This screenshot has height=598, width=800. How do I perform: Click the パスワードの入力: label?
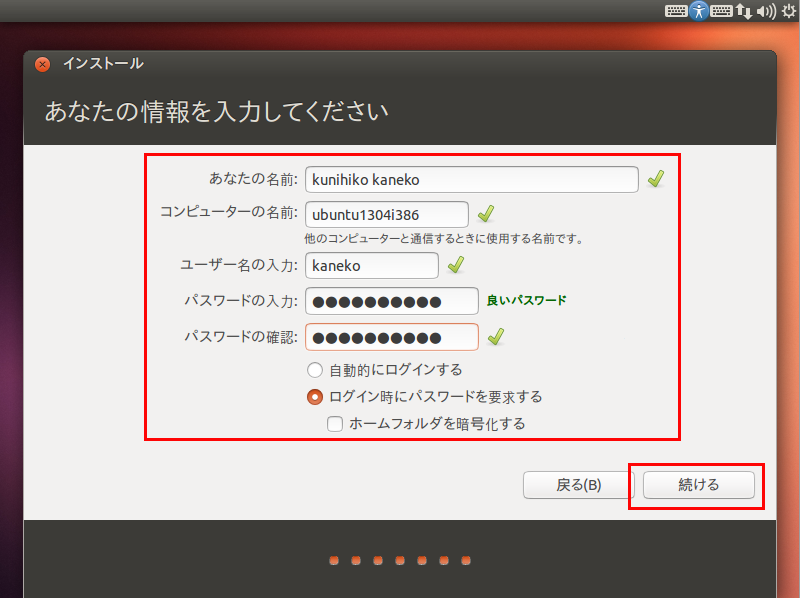[x=241, y=301]
